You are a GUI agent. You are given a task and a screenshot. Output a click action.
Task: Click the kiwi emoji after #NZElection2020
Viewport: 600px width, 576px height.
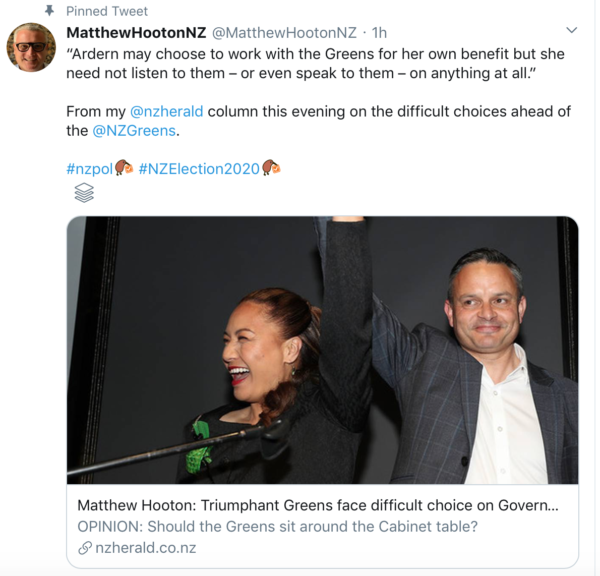pos(271,167)
